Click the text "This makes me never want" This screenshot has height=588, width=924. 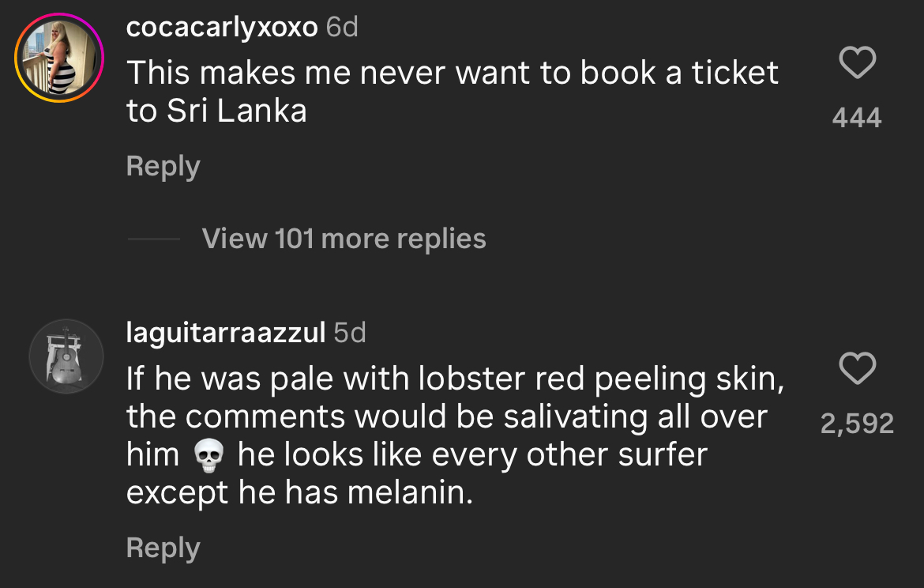[302, 73]
